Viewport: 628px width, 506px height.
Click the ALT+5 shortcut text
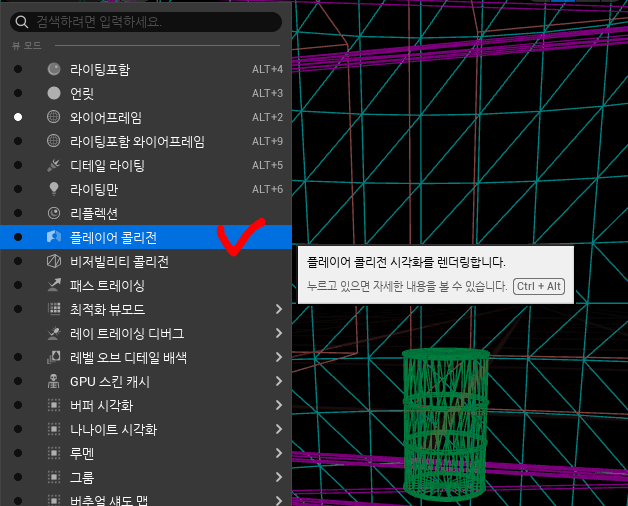tap(267, 165)
